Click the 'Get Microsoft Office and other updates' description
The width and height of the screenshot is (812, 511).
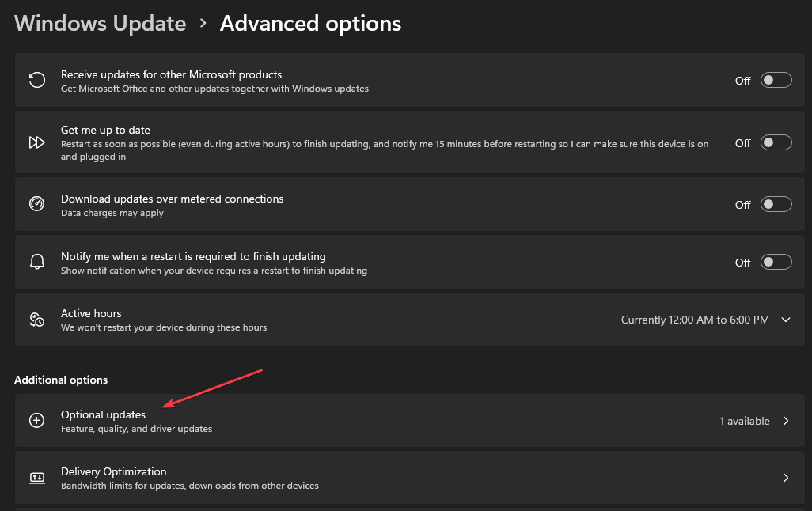pyautogui.click(x=215, y=89)
